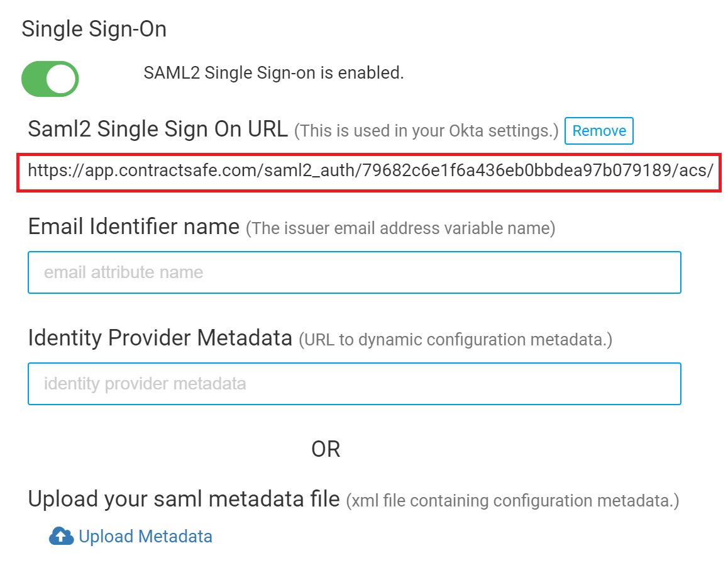Click the issuer email address variable hint
The height and width of the screenshot is (565, 728).
coord(400,228)
